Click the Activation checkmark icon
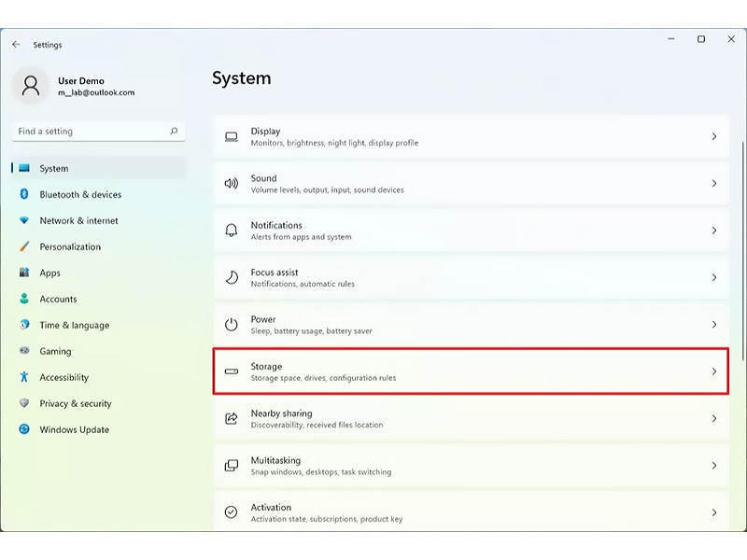The height and width of the screenshot is (560, 747). [x=232, y=511]
